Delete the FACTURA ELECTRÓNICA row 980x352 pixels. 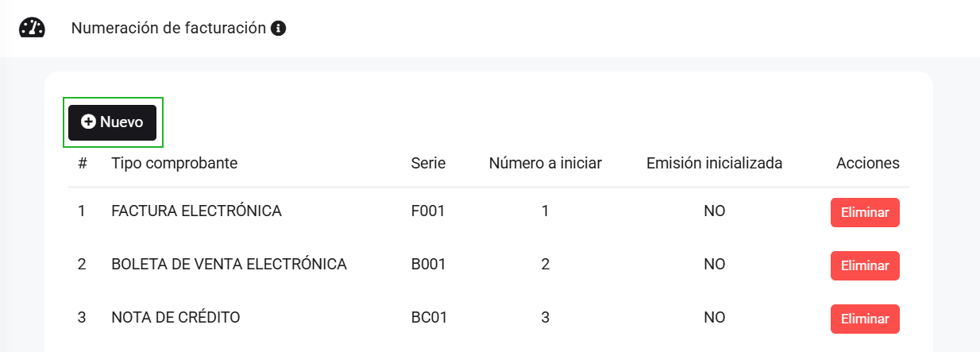[x=865, y=212]
